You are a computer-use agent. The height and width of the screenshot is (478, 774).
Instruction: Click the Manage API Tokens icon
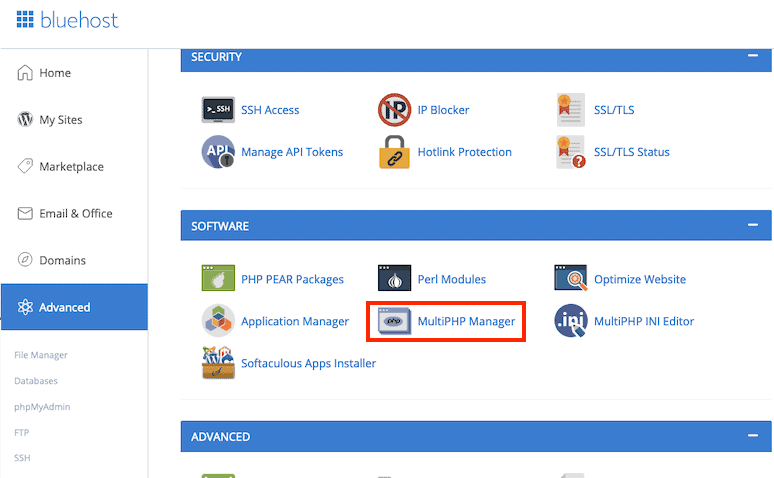(218, 152)
